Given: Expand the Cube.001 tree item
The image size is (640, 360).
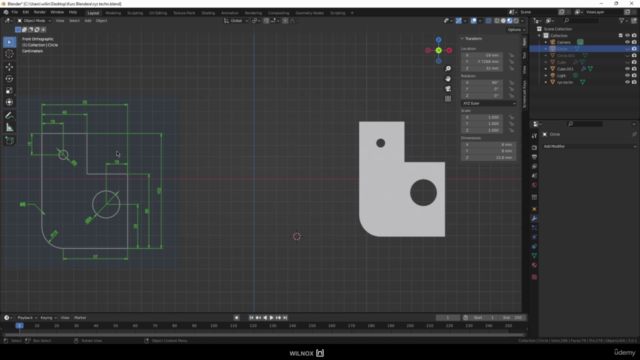Looking at the screenshot, I should 546,69.
